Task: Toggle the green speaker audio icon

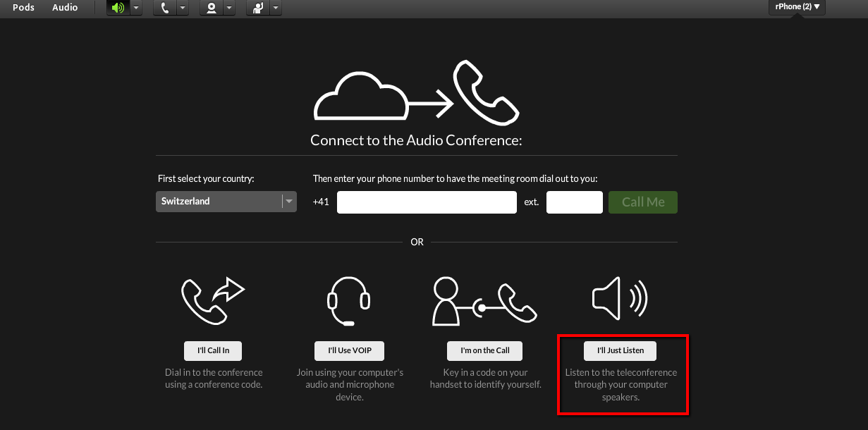Action: (118, 8)
